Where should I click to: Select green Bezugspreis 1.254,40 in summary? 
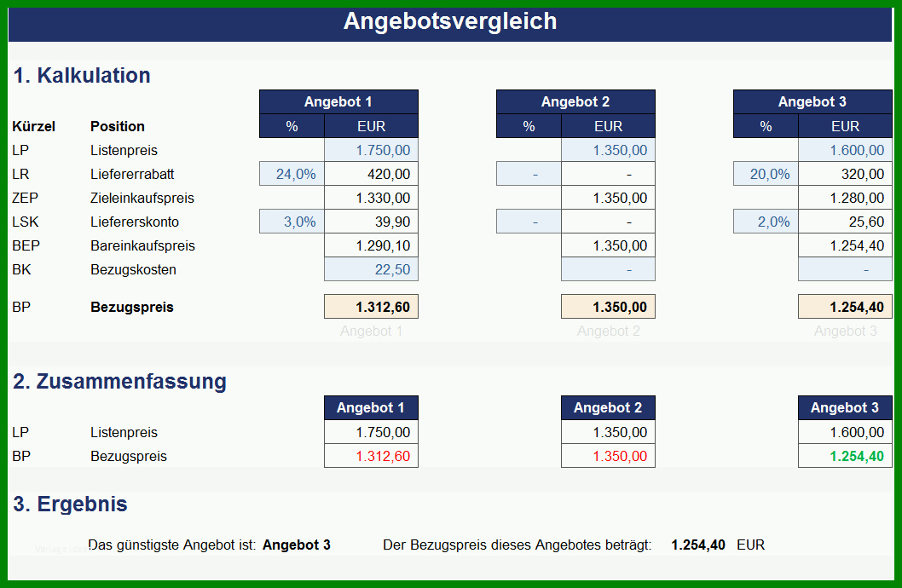(x=845, y=456)
